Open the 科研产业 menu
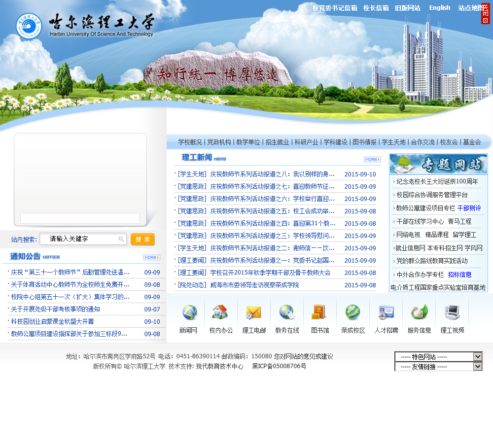The width and height of the screenshot is (493, 448). (306, 142)
